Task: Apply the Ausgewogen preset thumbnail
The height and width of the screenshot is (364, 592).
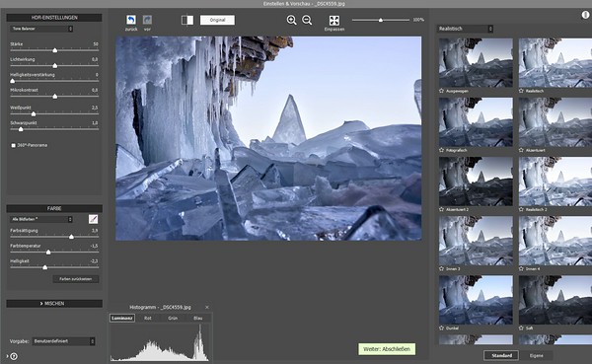Action: 476,63
